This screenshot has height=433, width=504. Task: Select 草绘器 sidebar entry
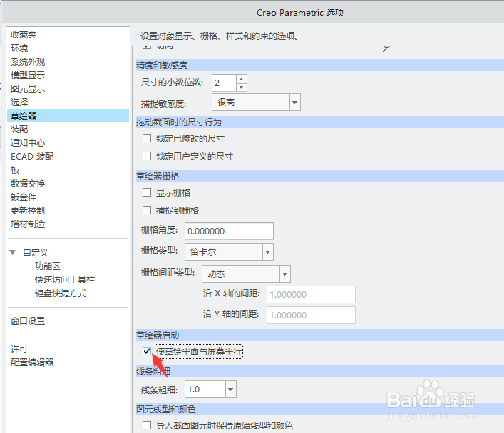[x=68, y=115]
